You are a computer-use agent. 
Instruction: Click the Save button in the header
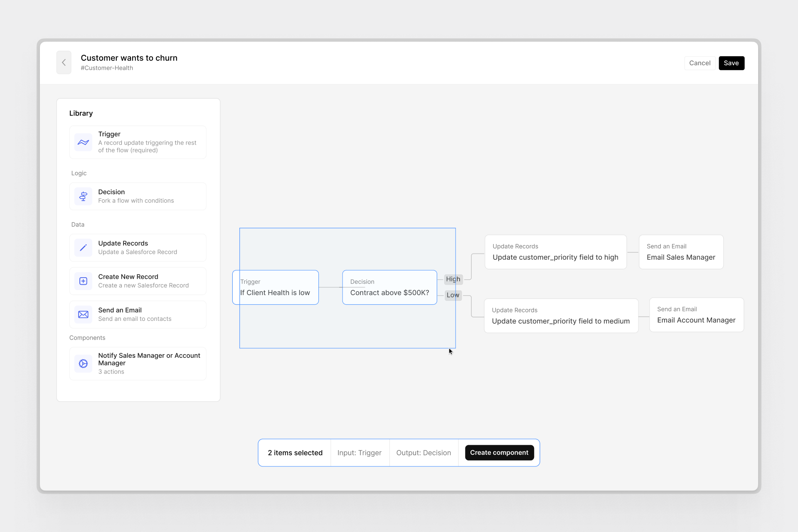pyautogui.click(x=731, y=63)
